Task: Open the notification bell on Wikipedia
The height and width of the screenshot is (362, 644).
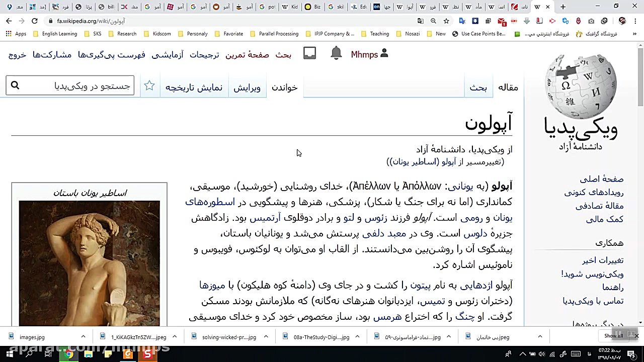Action: (x=336, y=54)
